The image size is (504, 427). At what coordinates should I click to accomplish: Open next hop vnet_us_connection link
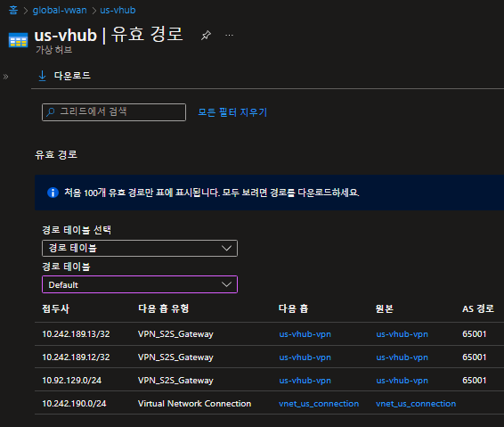tap(319, 404)
